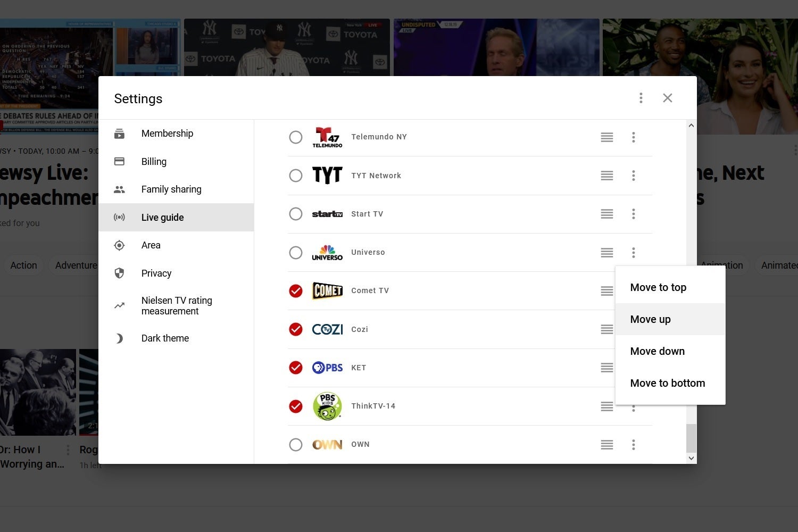798x532 pixels.
Task: Open Billing settings section
Action: point(176,161)
